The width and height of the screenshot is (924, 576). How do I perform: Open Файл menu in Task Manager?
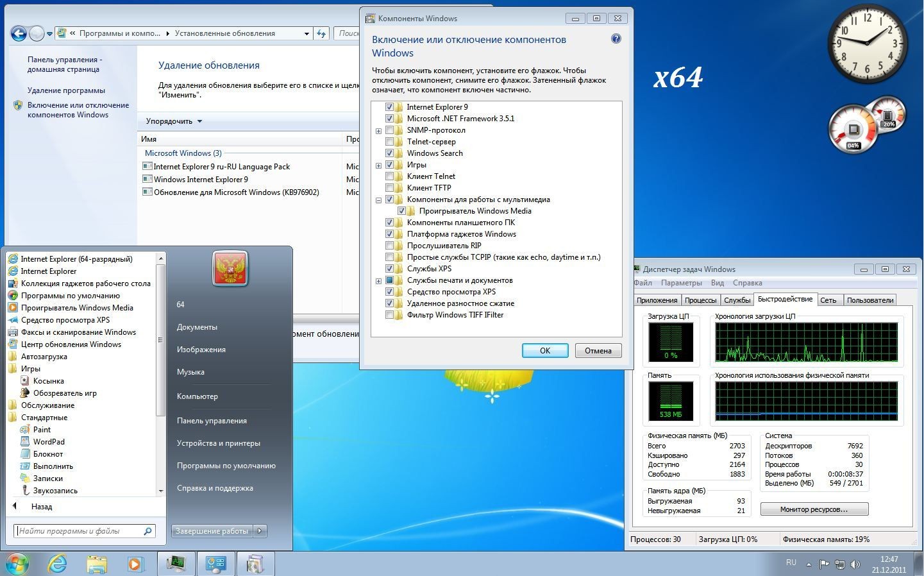pos(643,283)
